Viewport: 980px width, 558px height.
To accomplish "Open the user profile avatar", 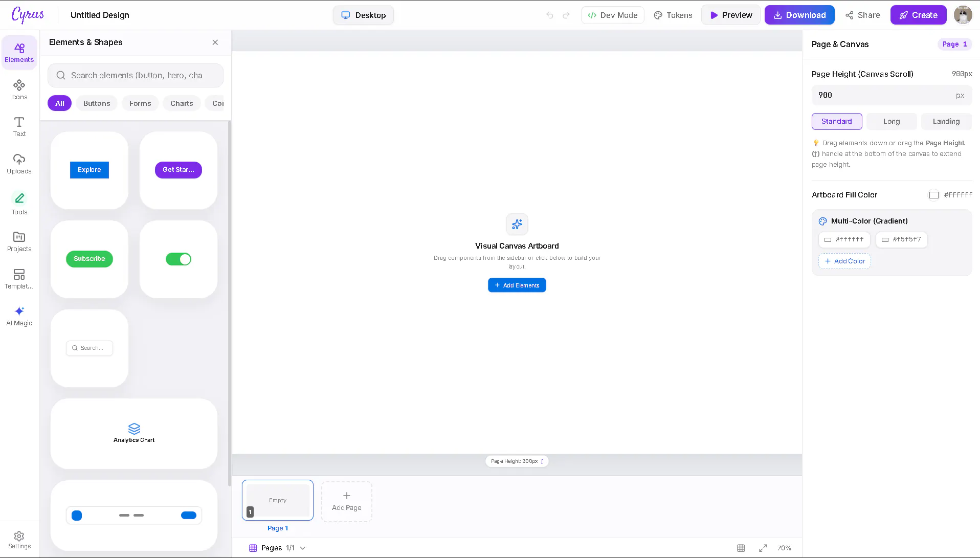I will [x=963, y=15].
